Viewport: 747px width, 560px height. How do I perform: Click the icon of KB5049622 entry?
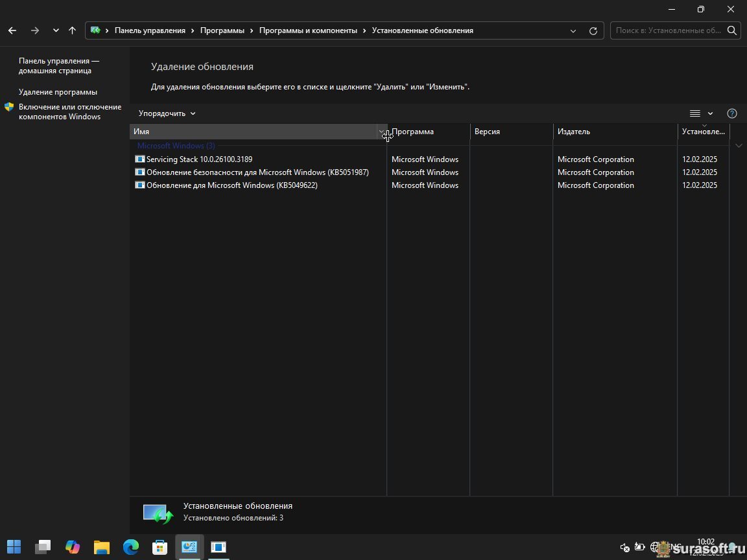139,185
